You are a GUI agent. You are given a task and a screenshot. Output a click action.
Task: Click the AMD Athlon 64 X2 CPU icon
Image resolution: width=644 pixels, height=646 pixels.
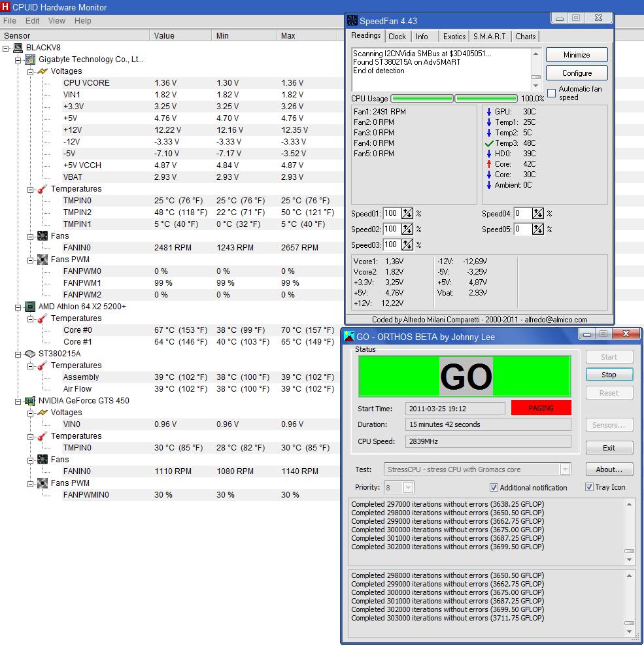coord(30,307)
